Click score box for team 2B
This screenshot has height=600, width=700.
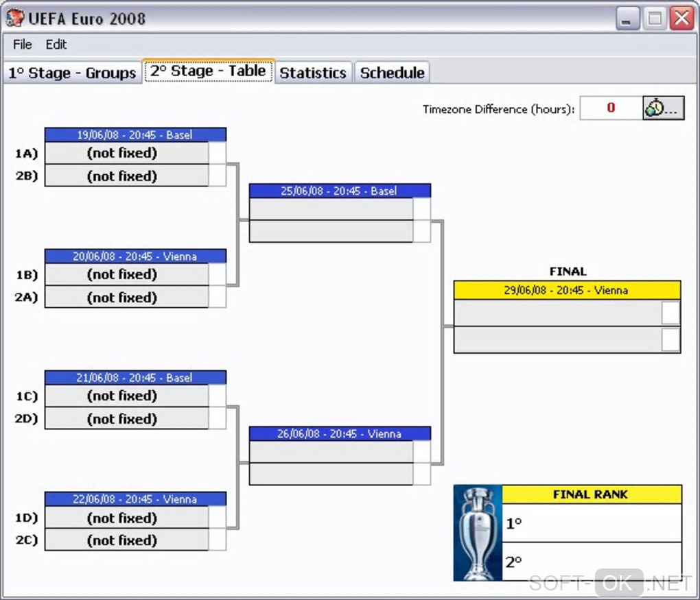(217, 176)
